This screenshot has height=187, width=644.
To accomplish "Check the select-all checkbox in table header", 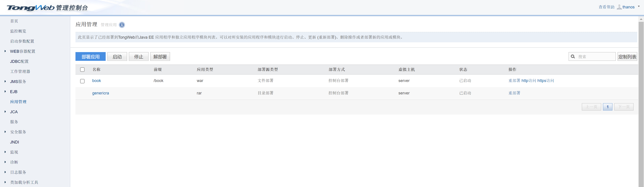I will pos(83,70).
